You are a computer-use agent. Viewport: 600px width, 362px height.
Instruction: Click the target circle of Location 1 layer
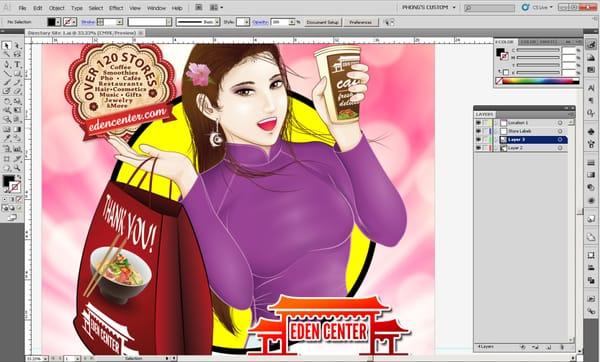560,123
